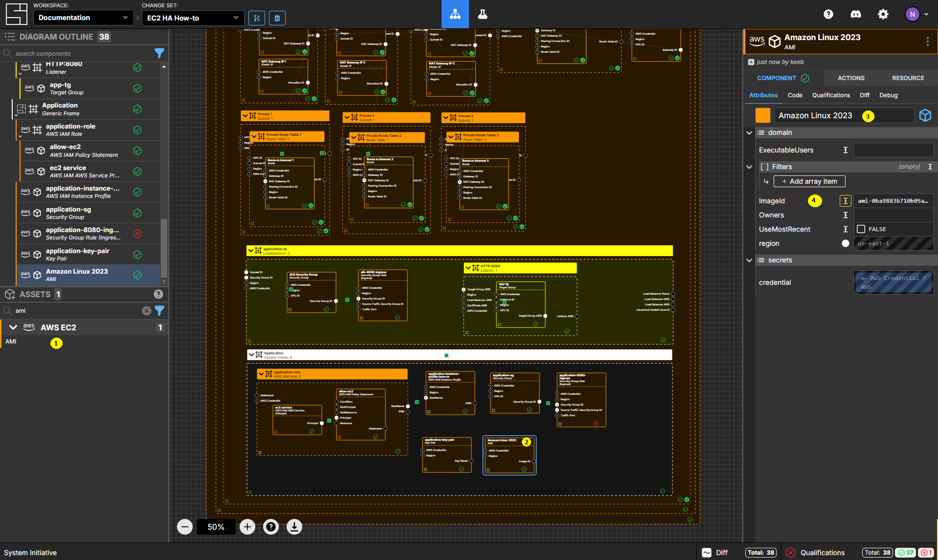
Task: Click the orange component color swatch
Action: point(763,115)
